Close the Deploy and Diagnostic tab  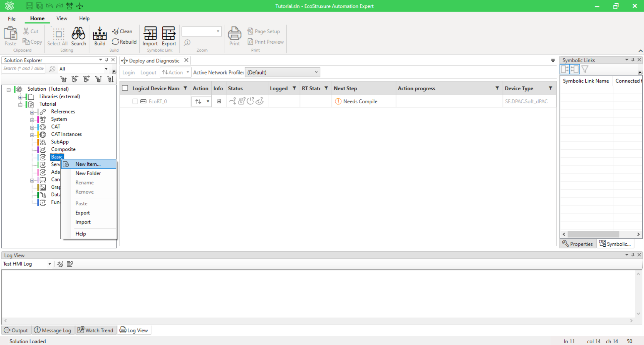[x=186, y=60]
